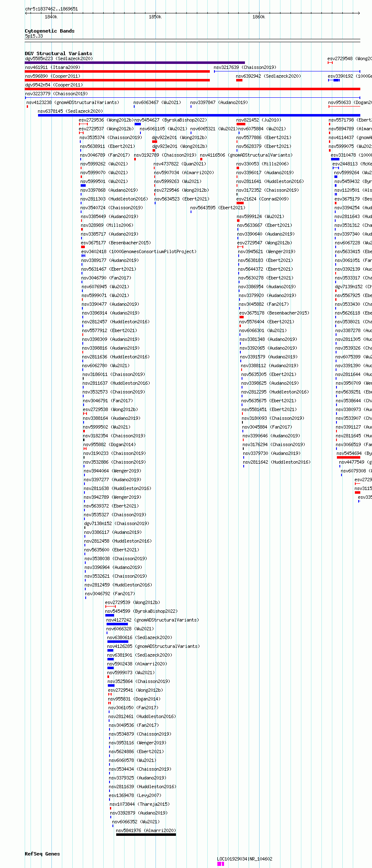Open nsv3192789 (Chaisson2019) variant
Image resolution: width=372 pixels, height=868 pixels.
pos(165,155)
